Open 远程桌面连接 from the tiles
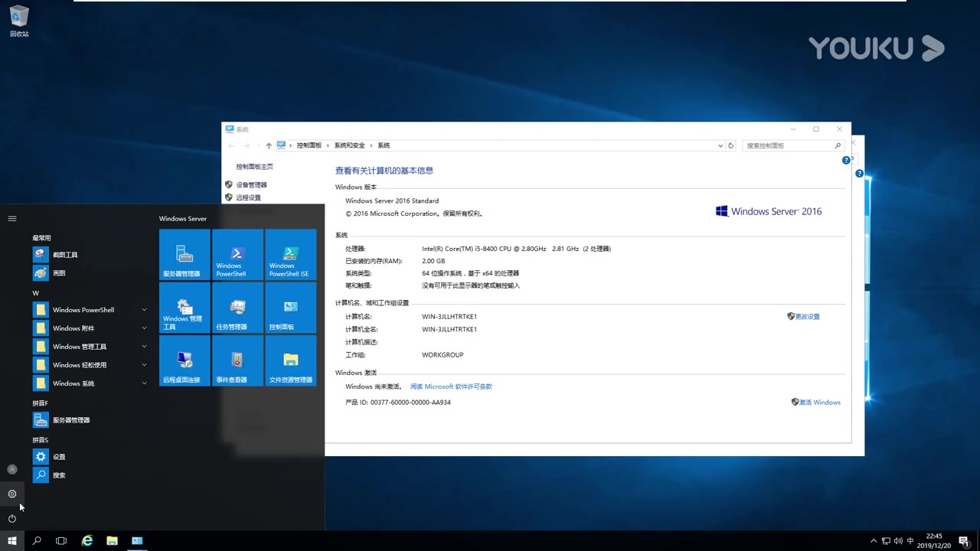Screen dimensions: 980x551 184,360
